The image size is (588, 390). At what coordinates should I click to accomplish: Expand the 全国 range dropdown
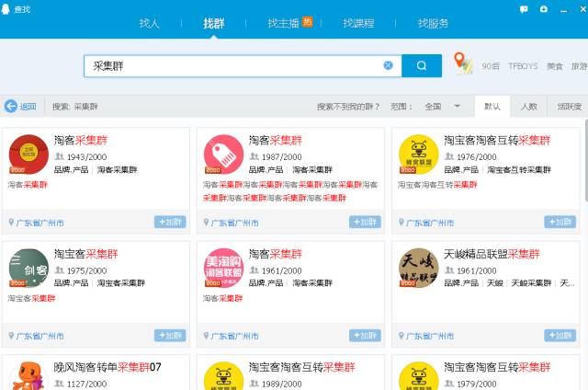click(x=443, y=107)
